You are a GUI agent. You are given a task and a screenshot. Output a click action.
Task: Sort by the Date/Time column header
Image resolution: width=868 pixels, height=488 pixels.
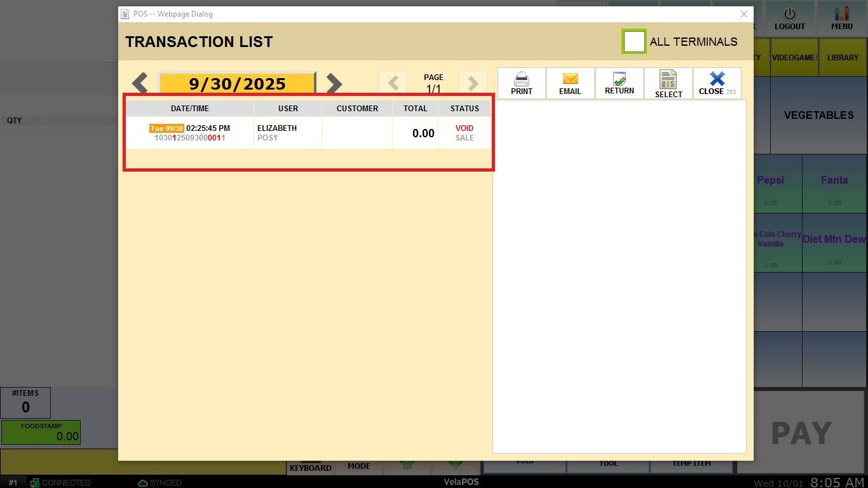189,109
